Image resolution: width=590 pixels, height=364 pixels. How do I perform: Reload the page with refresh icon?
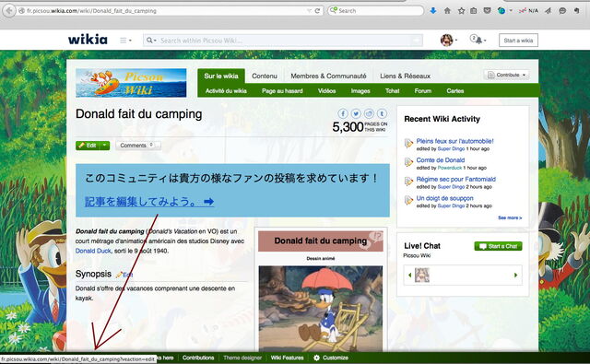pyautogui.click(x=317, y=11)
